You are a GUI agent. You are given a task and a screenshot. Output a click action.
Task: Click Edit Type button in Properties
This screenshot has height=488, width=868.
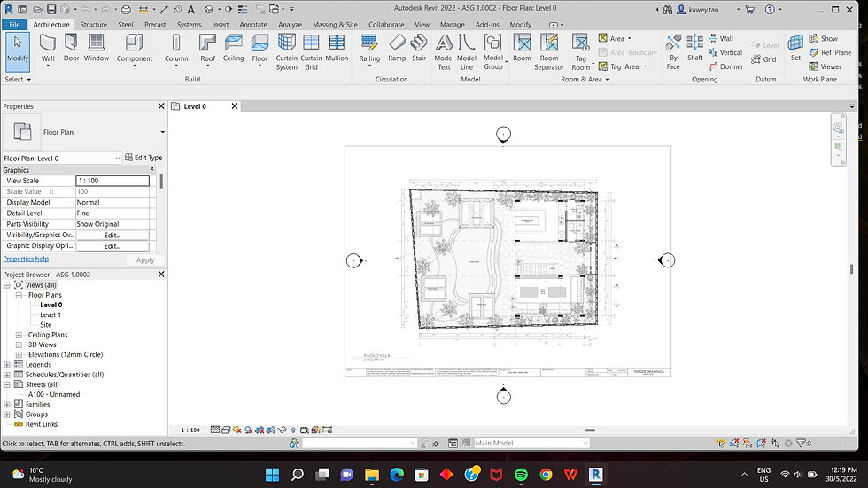point(143,158)
